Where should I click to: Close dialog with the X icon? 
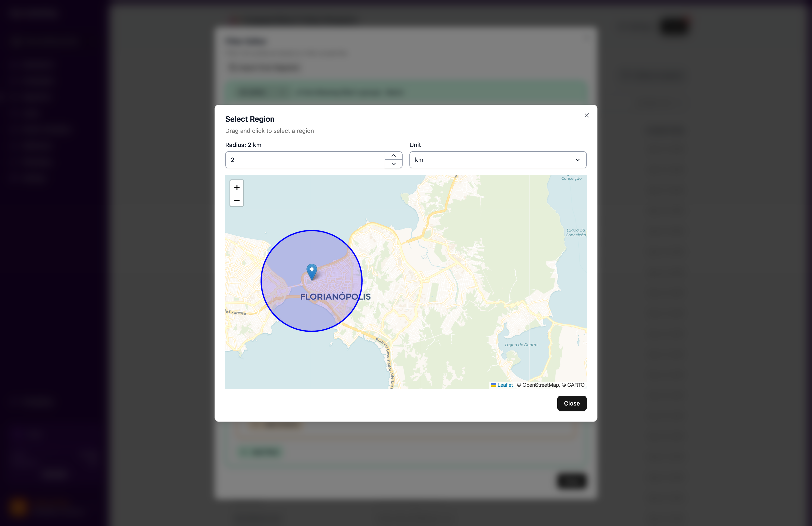(x=587, y=115)
